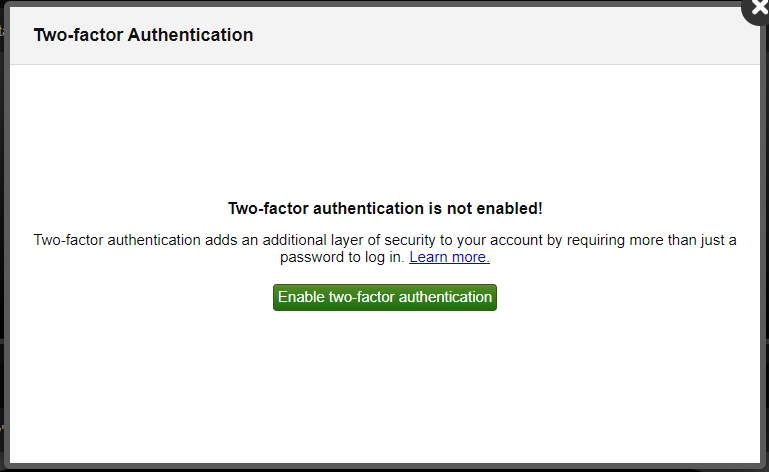Click the gray dialog header bar
The width and height of the screenshot is (769, 472).
(384, 35)
